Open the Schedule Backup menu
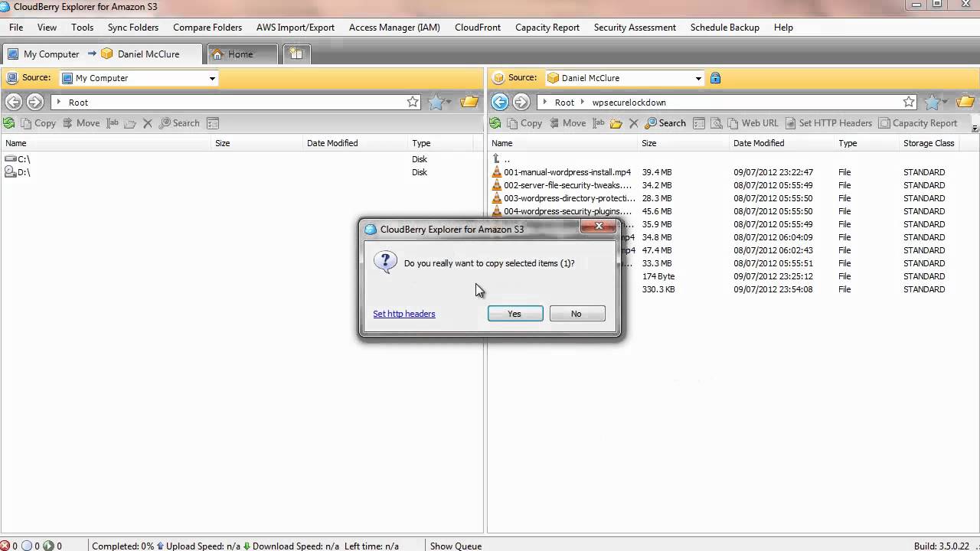 click(x=725, y=27)
